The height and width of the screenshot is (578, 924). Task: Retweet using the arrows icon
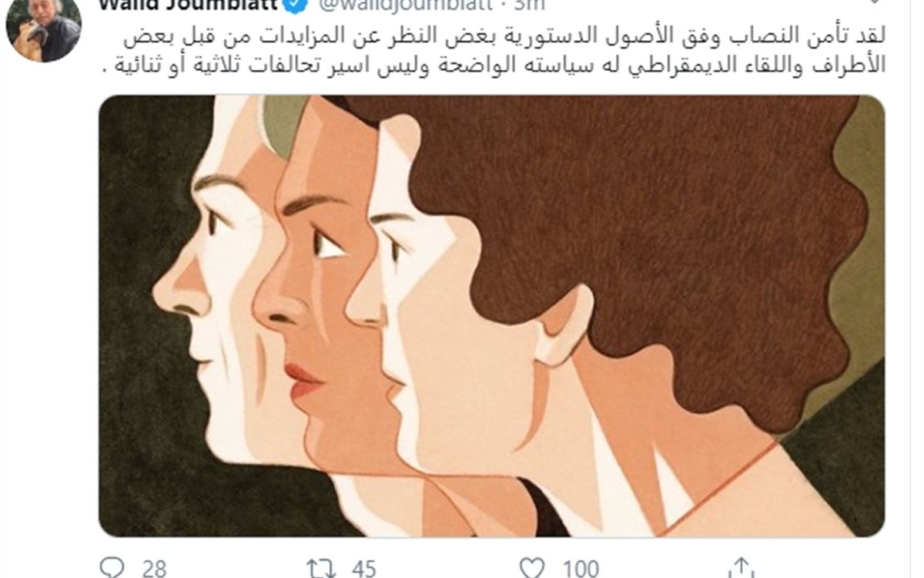tap(323, 569)
